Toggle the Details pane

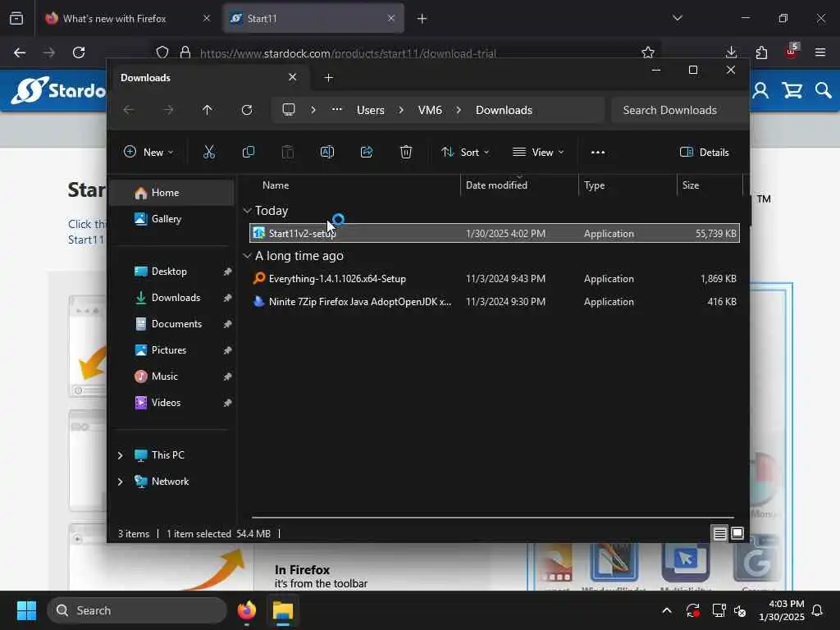coord(705,152)
